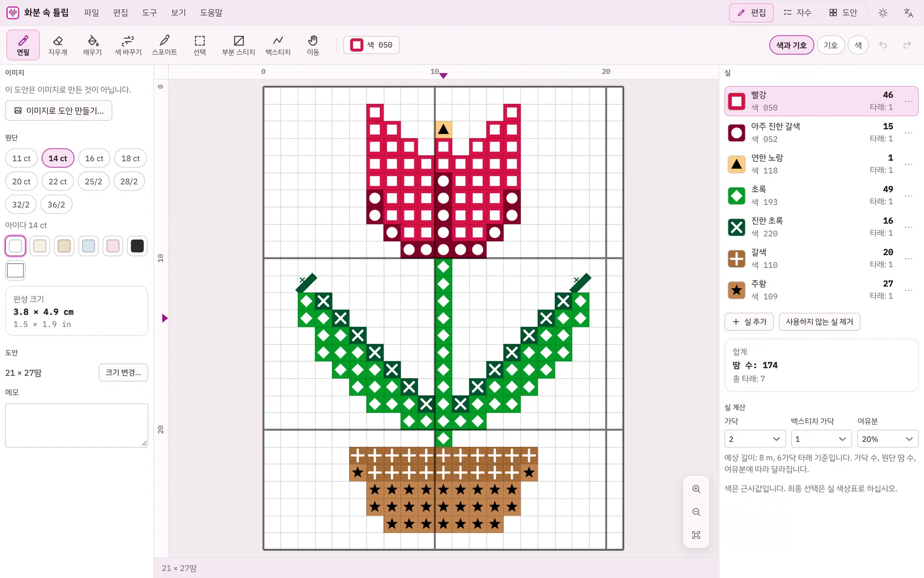Click the 메모 text area
This screenshot has height=578, width=924.
pyautogui.click(x=76, y=425)
